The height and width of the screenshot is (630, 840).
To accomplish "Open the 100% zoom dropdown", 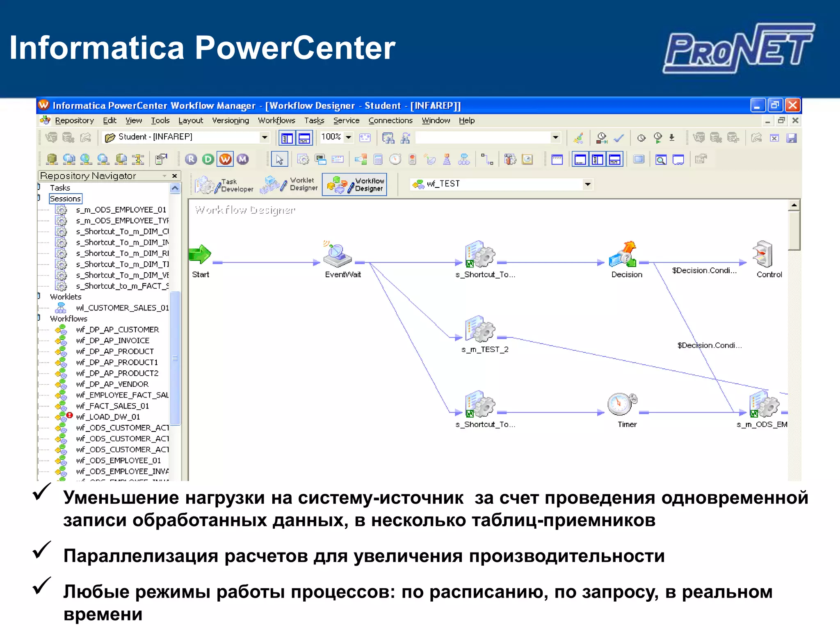I will [x=349, y=137].
